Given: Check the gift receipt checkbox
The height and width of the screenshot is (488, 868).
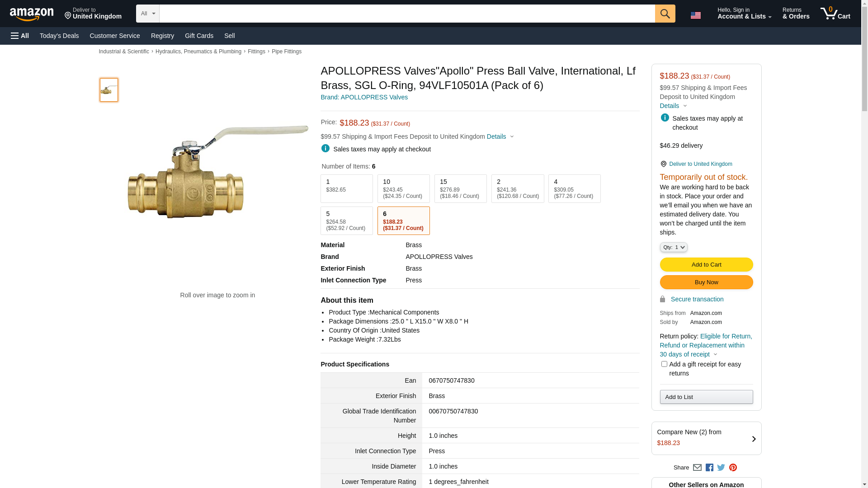Looking at the screenshot, I should [x=664, y=364].
